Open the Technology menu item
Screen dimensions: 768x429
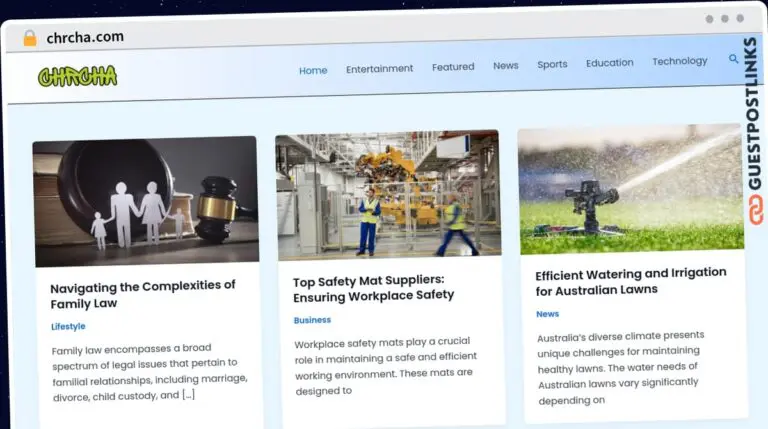click(679, 61)
